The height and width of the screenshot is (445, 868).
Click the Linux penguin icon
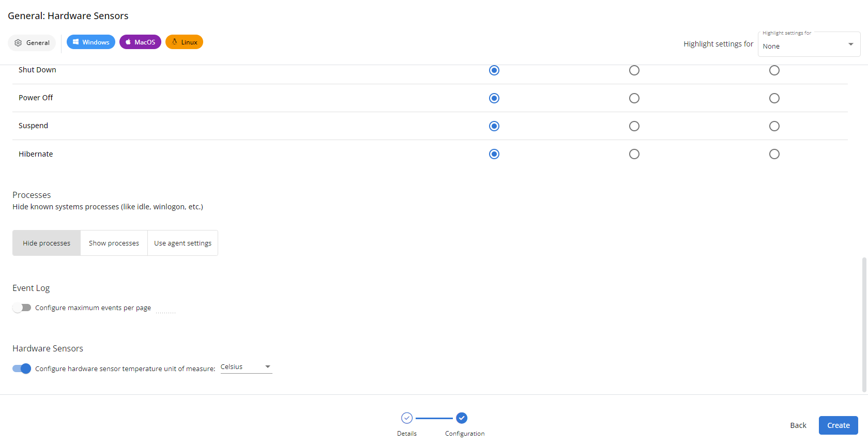[x=175, y=42]
